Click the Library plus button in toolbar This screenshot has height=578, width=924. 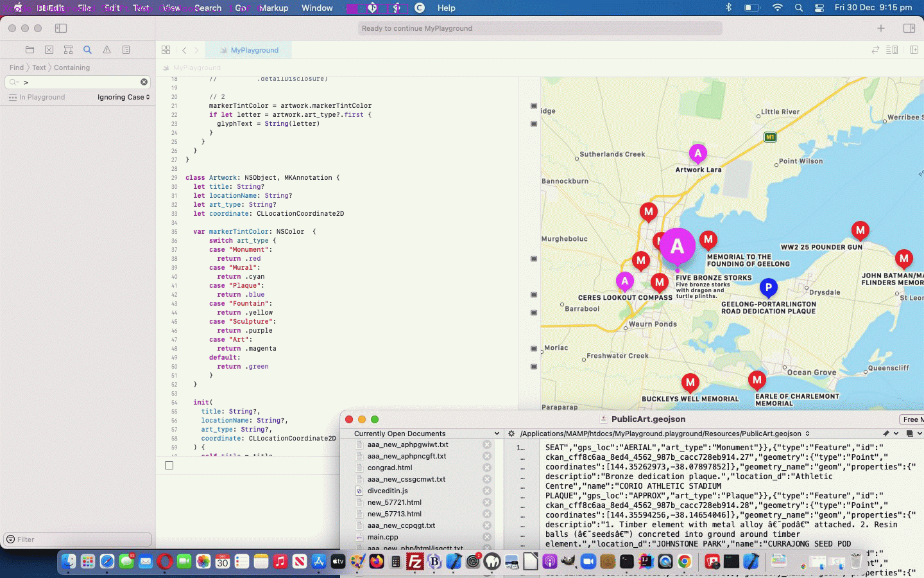coord(880,28)
